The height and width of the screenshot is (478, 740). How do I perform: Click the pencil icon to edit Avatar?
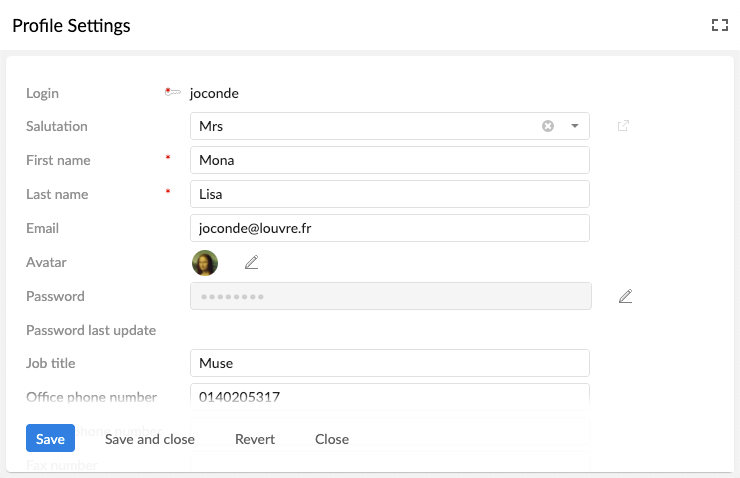tap(252, 262)
